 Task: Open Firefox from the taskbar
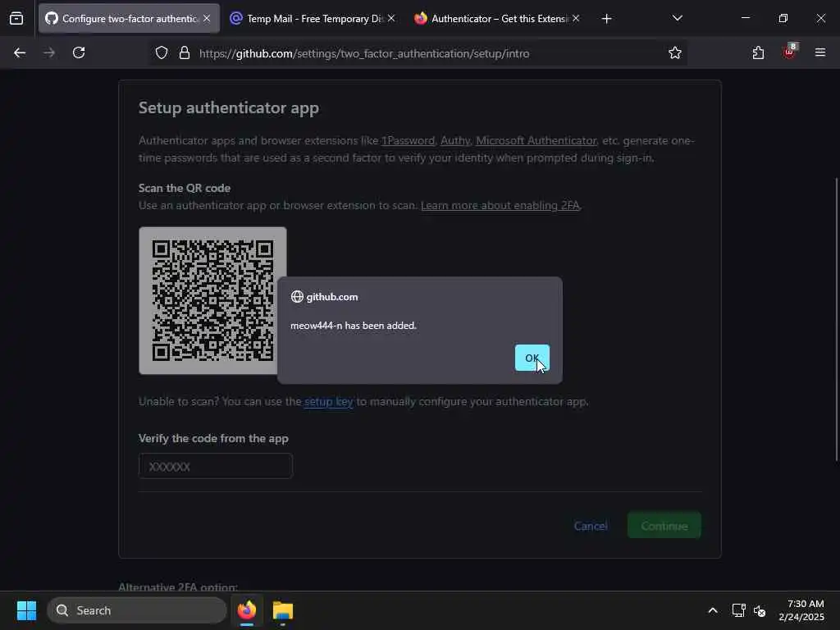click(247, 610)
